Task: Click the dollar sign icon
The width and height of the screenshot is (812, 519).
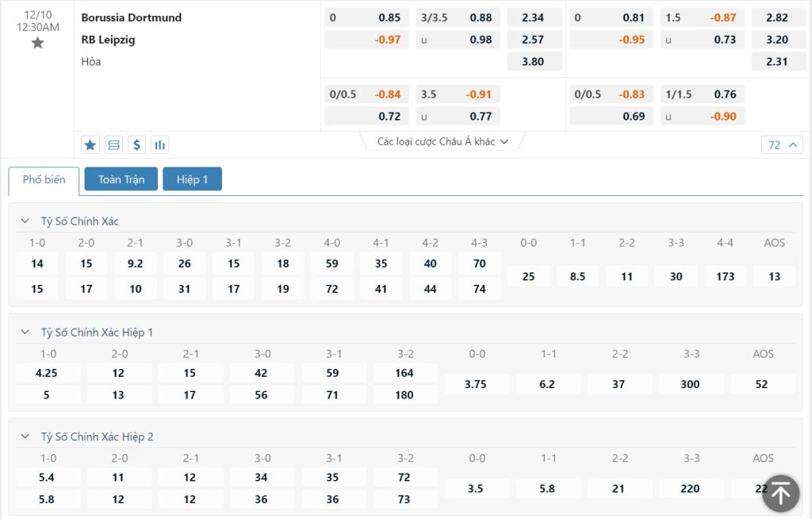Action: tap(136, 144)
